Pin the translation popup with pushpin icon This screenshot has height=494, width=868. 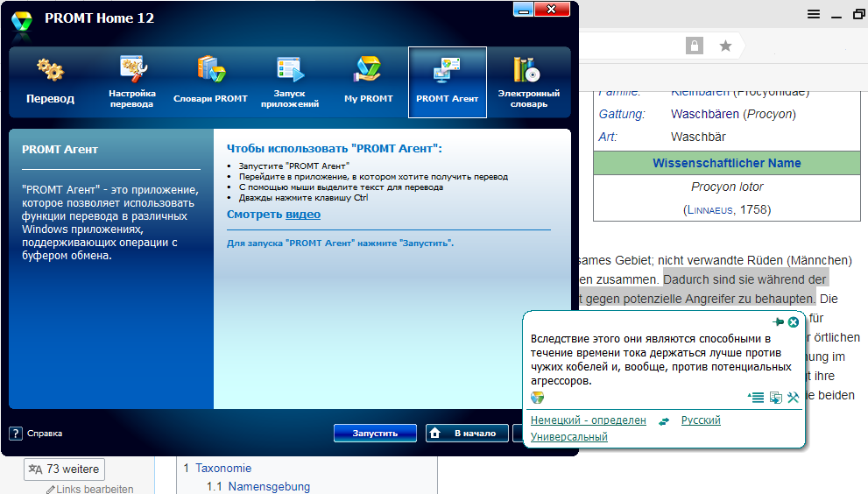[778, 321]
